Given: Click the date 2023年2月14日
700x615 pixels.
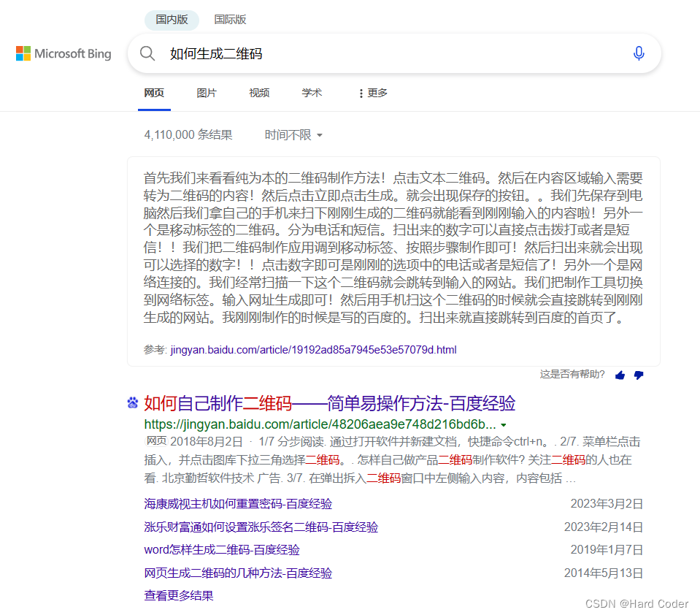Looking at the screenshot, I should click(x=604, y=527).
